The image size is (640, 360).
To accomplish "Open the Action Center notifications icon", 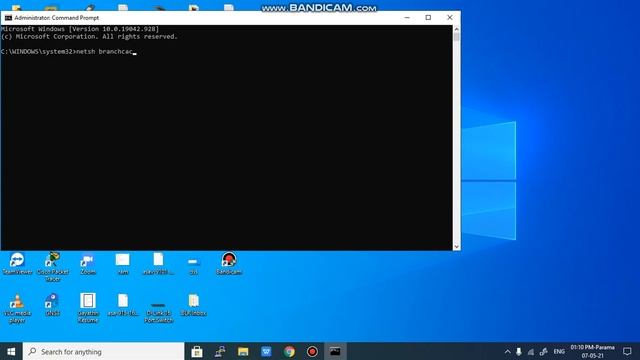I will (627, 351).
